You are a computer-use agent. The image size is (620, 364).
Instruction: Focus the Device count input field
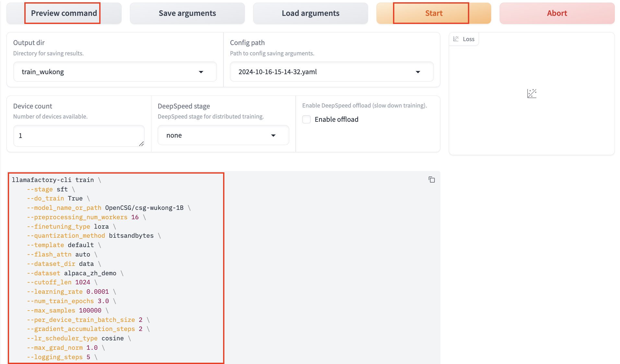click(x=78, y=136)
